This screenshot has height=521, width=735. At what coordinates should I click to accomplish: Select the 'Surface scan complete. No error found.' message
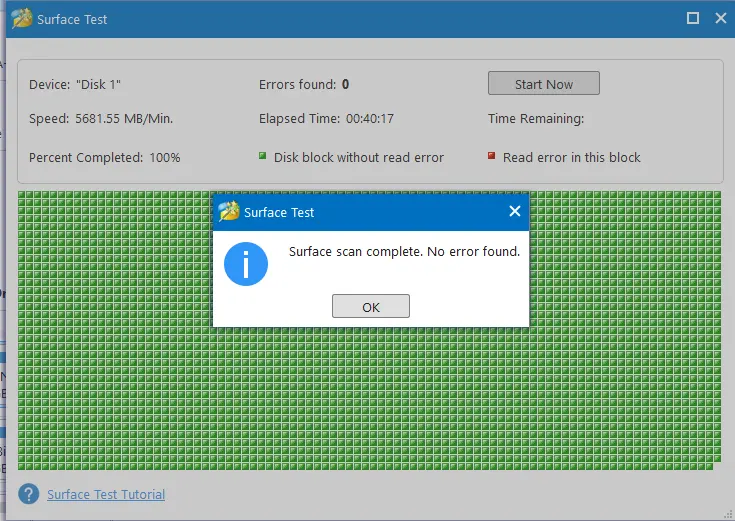pos(404,252)
